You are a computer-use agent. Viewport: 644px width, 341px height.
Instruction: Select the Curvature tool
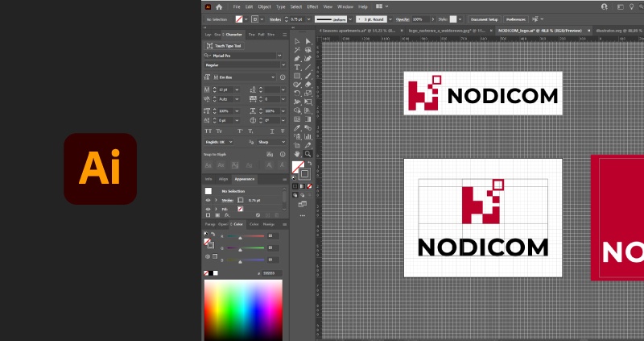click(308, 58)
